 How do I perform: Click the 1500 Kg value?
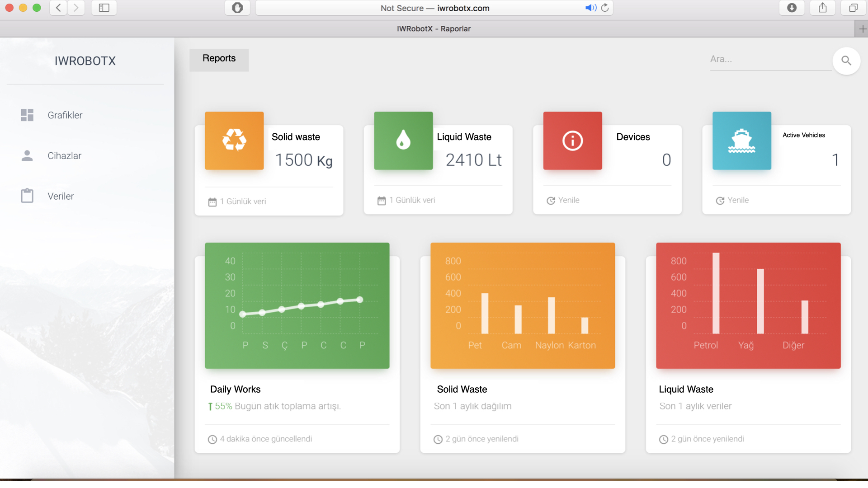304,160
